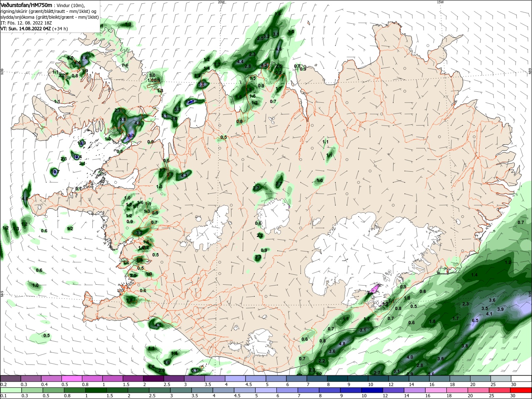
Task: Click the 5.1 value off the southwest coast
Action: click(195, 370)
